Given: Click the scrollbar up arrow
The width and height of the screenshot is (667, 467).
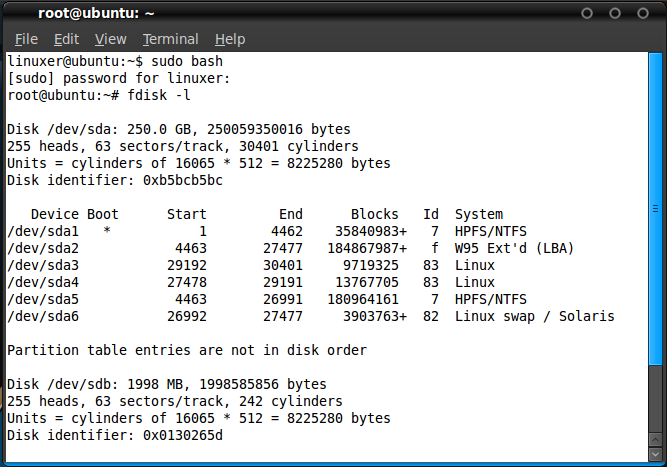Looking at the screenshot, I should coord(655,440).
